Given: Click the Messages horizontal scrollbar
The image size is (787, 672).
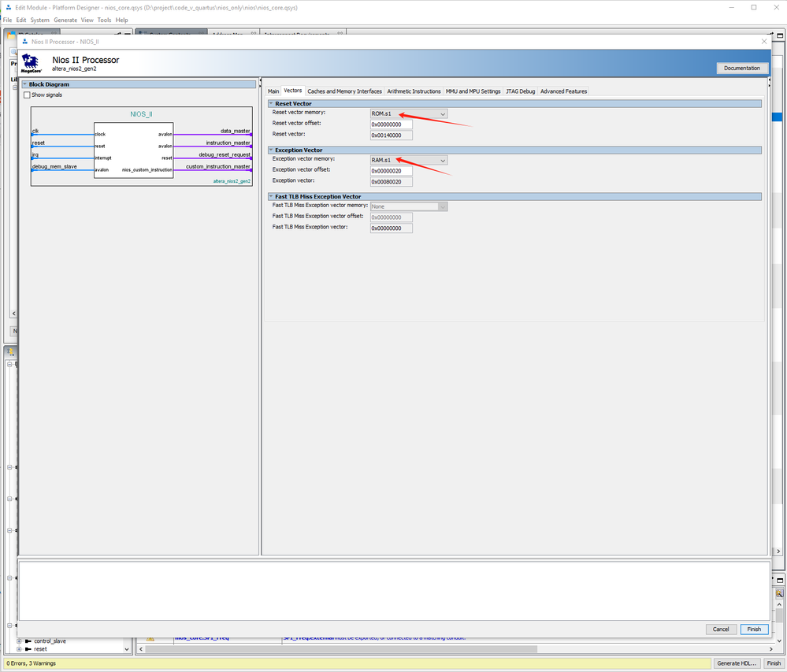Looking at the screenshot, I should (341, 649).
